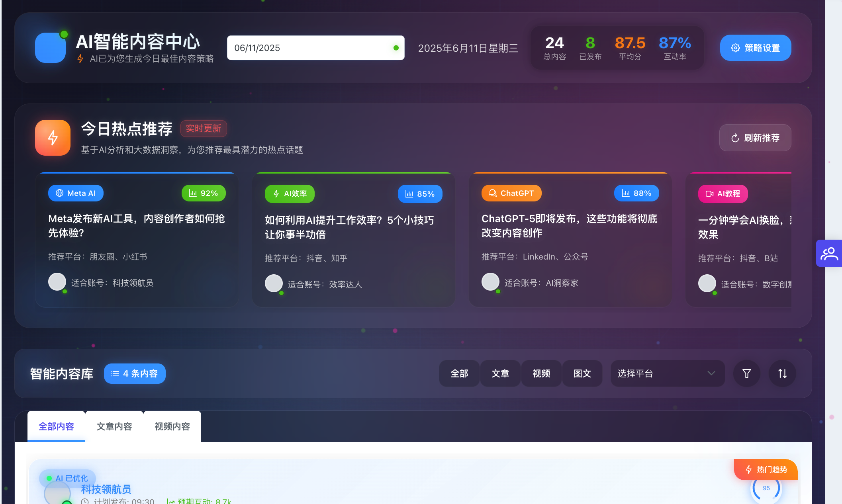
Task: Click the sort arrows icon button
Action: 782,373
